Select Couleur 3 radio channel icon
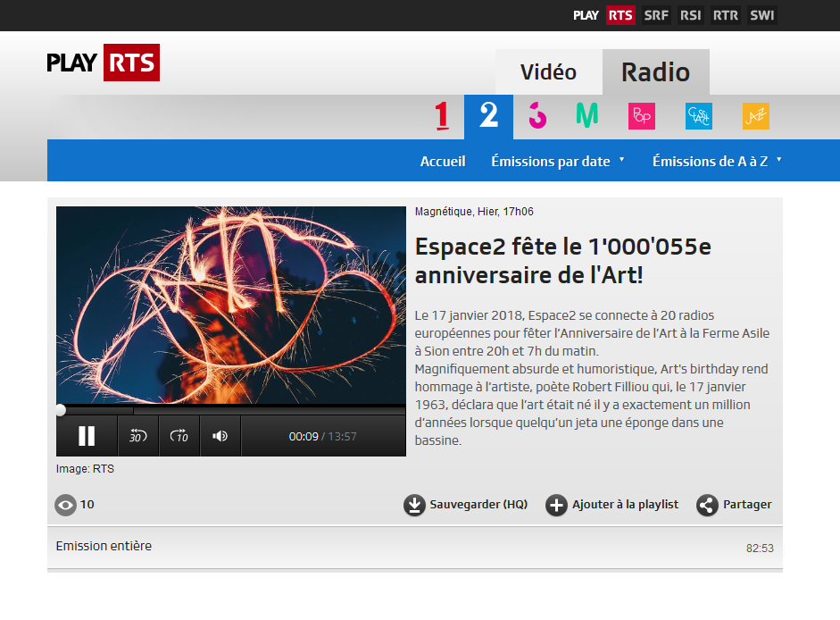This screenshot has height=620, width=840. pos(537,116)
